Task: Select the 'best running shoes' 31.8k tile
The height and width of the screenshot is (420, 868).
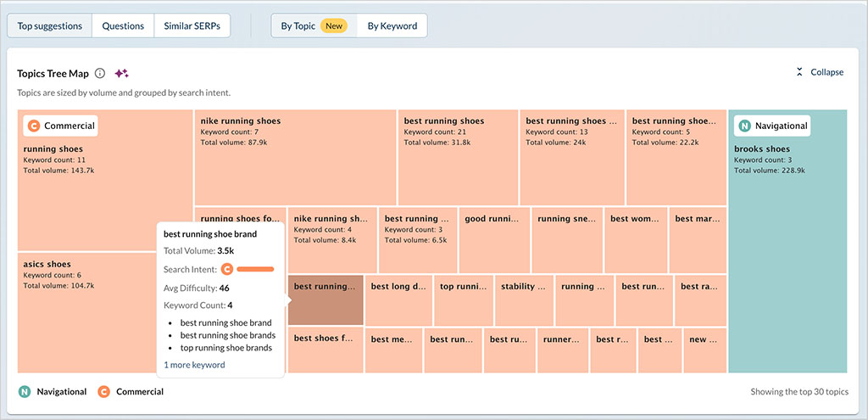Action: [458, 157]
